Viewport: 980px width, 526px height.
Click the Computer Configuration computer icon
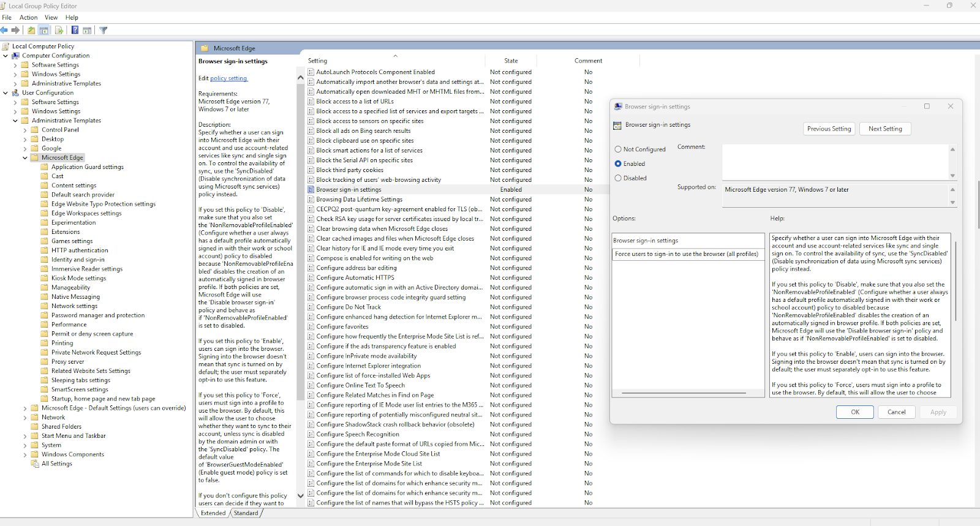tap(16, 56)
